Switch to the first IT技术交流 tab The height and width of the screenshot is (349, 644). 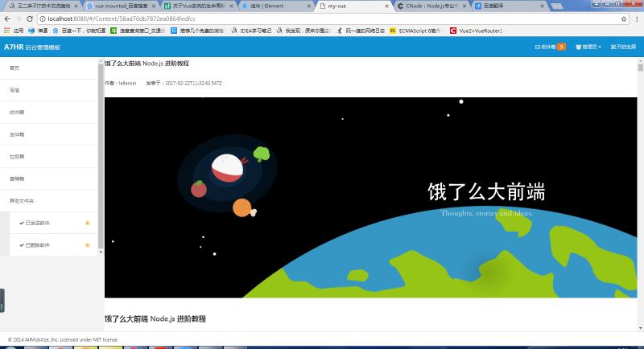click(43, 6)
